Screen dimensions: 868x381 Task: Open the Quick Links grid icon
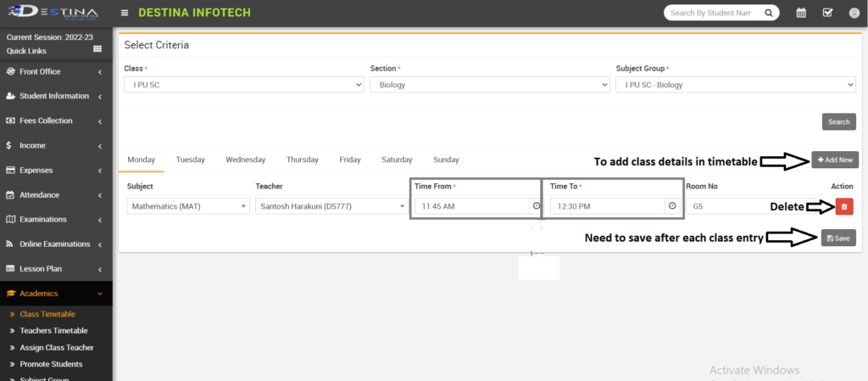97,50
